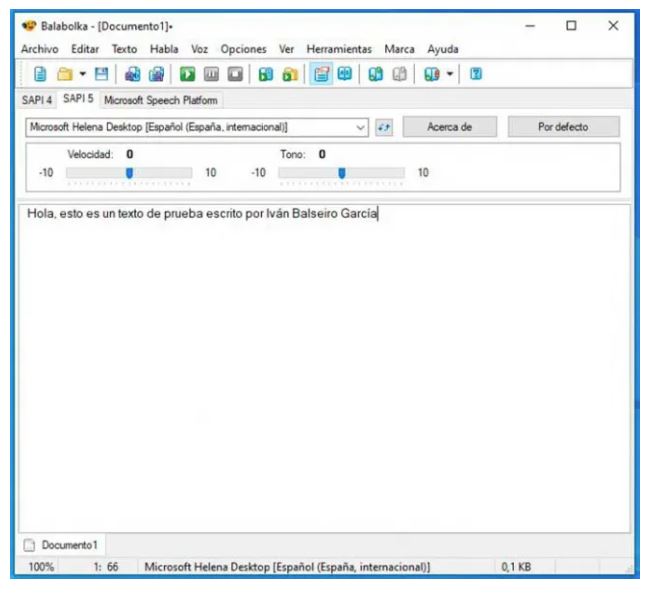648x594 pixels.
Task: Select the Documento1 document tab
Action: coord(62,545)
